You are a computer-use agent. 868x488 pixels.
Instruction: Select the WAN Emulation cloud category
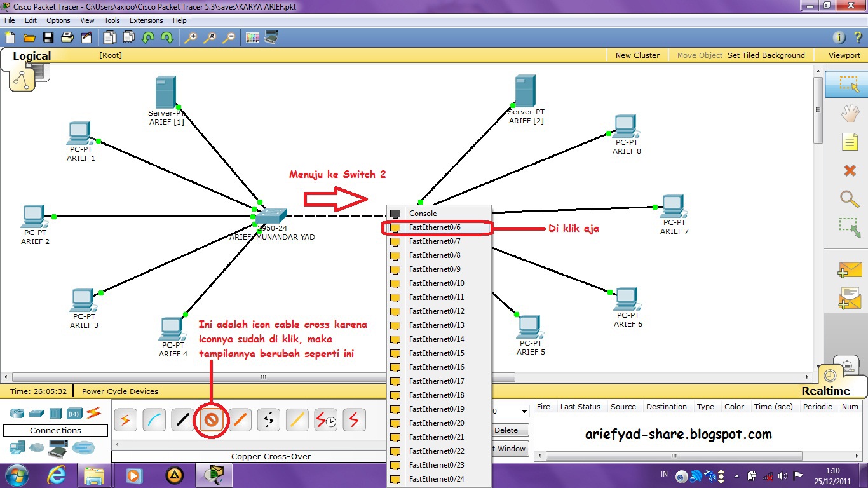point(37,447)
